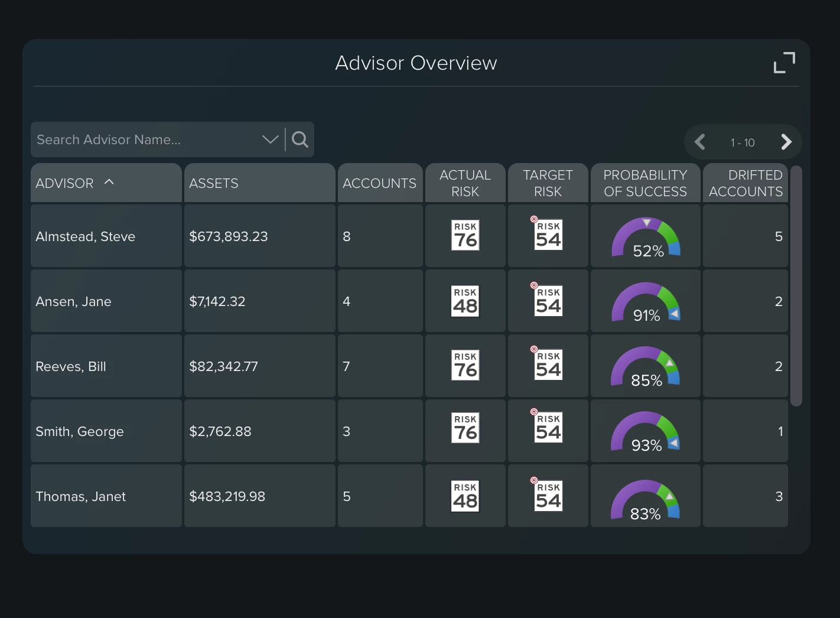Open Smith, George's actual risk 76 badge
The height and width of the screenshot is (618, 840).
click(465, 428)
